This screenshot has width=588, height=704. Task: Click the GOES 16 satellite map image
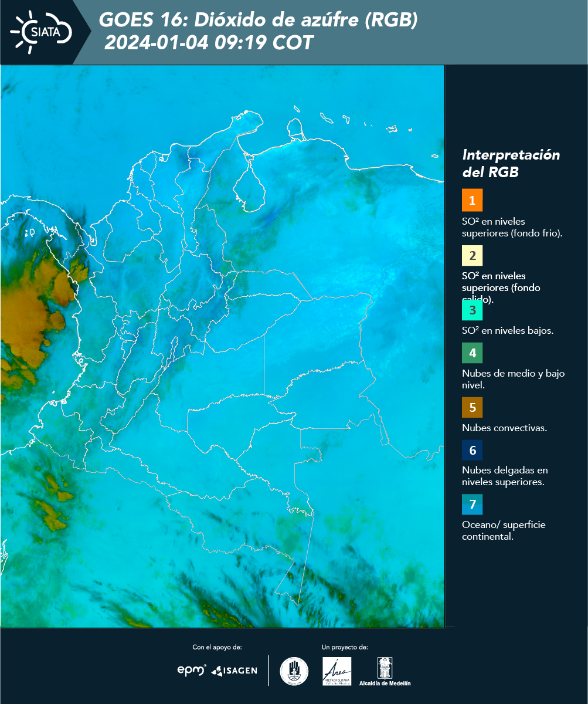click(x=222, y=346)
